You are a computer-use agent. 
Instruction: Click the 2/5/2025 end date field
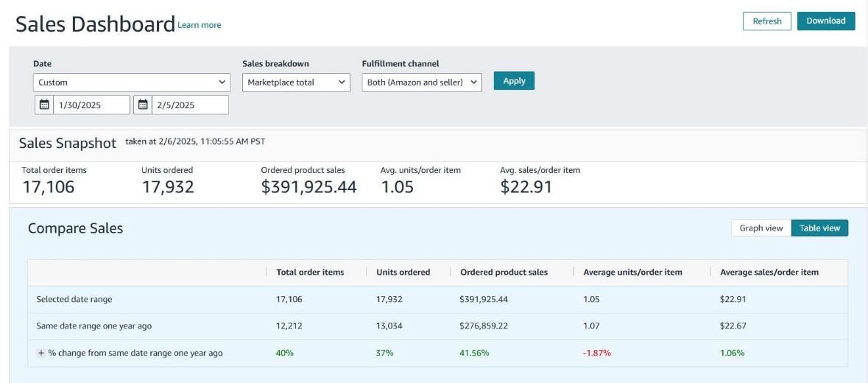click(189, 105)
